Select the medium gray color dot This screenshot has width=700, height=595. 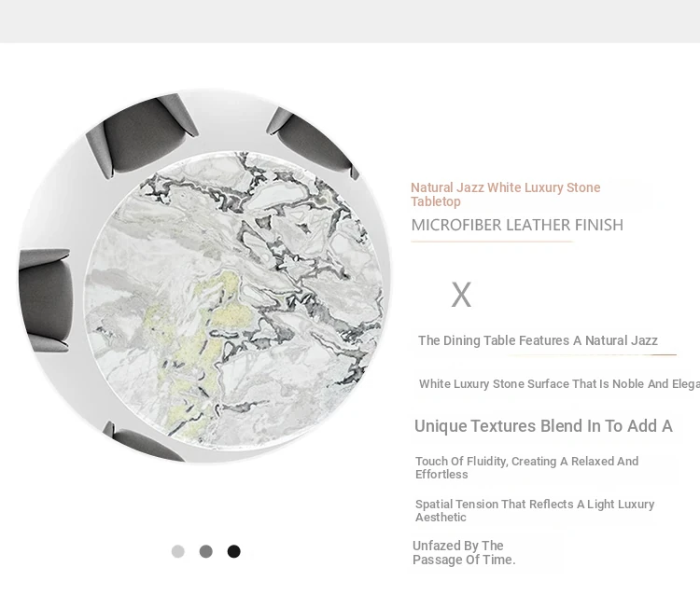[206, 551]
